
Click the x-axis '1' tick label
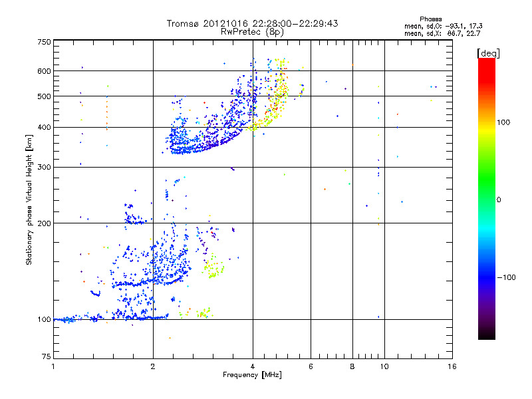[53, 366]
